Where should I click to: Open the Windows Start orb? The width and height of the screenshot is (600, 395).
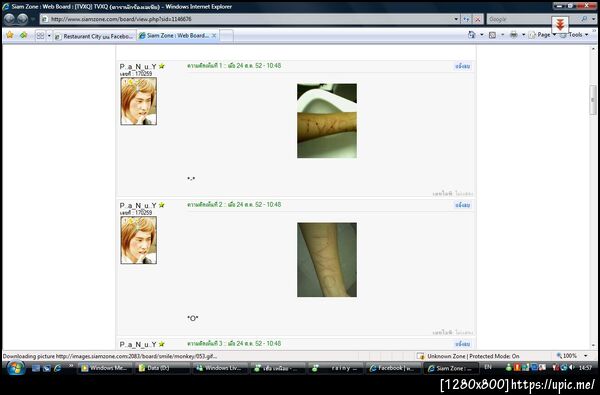pos(15,368)
